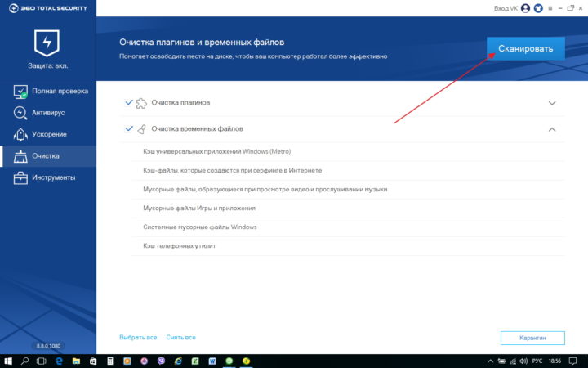Image resolution: width=588 pixels, height=368 pixels.
Task: Click the shield protection status icon
Action: (x=47, y=43)
